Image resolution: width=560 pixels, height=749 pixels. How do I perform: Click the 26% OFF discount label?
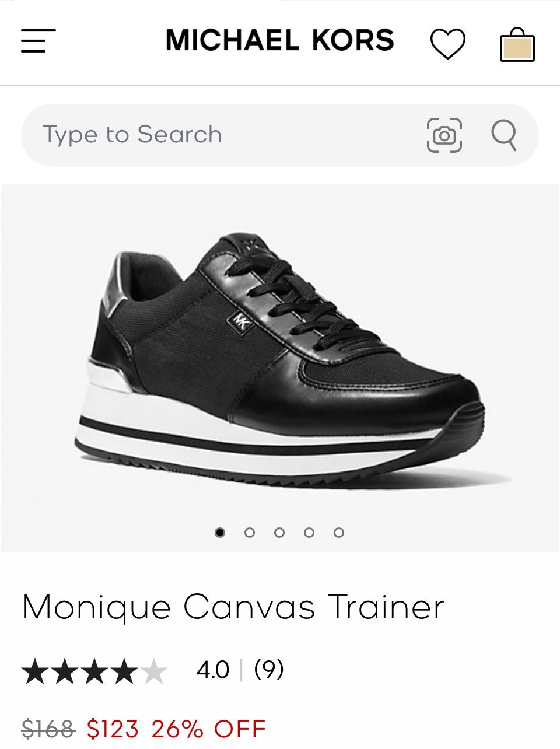(209, 729)
